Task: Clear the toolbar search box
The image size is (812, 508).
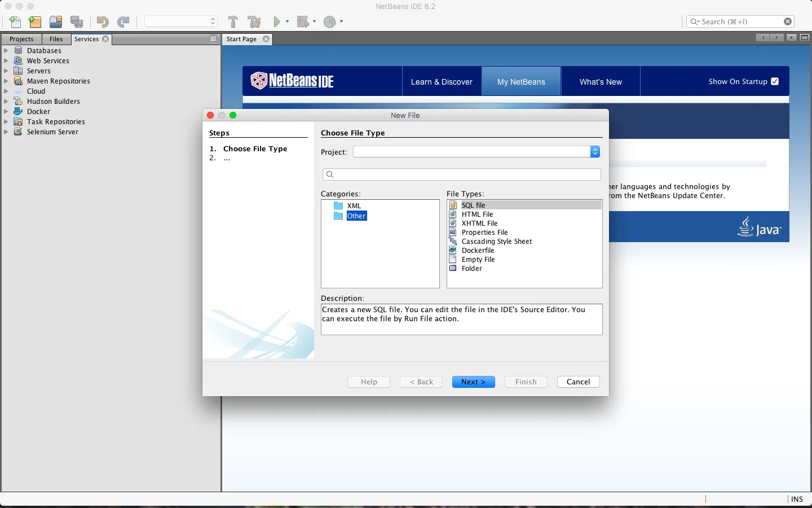Action: pyautogui.click(x=788, y=21)
